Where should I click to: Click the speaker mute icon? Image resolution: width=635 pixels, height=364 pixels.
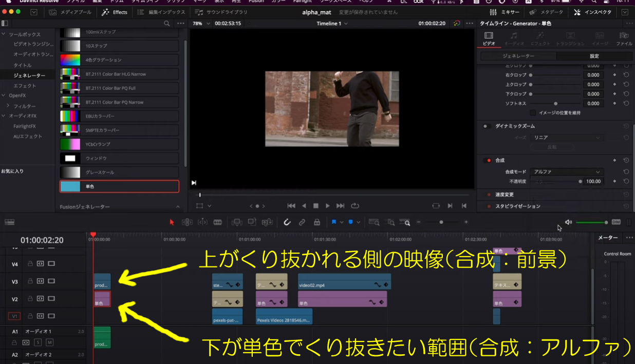coord(568,222)
